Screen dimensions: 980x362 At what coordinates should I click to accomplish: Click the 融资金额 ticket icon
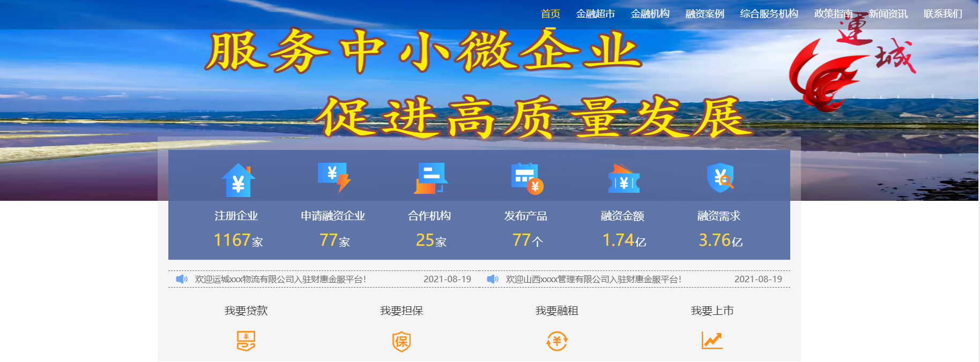(x=623, y=179)
